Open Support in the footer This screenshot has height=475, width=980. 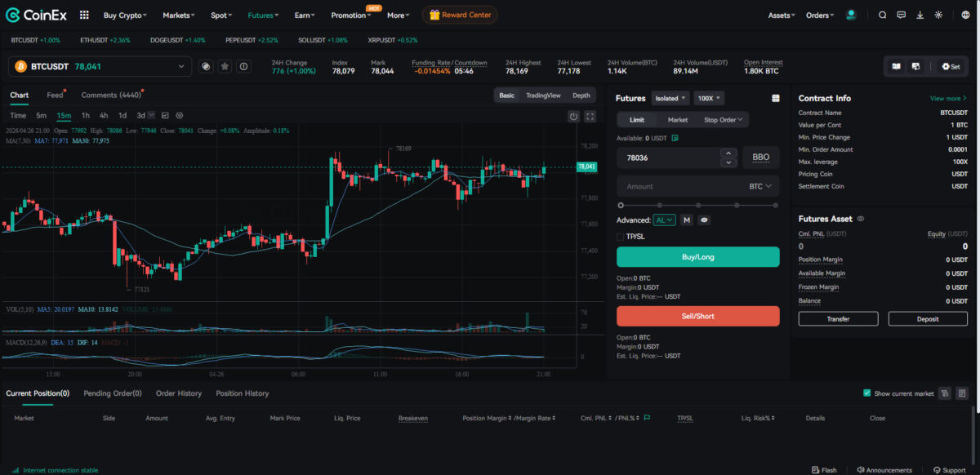pos(949,470)
